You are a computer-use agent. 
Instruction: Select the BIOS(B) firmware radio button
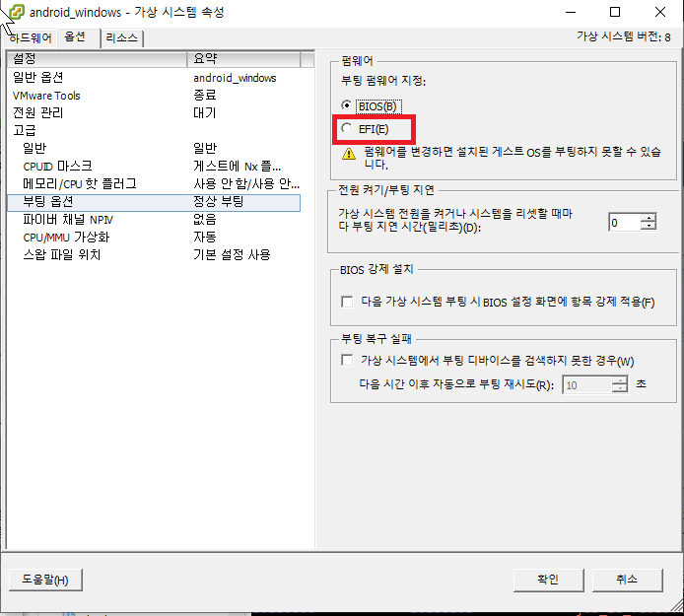tap(346, 105)
